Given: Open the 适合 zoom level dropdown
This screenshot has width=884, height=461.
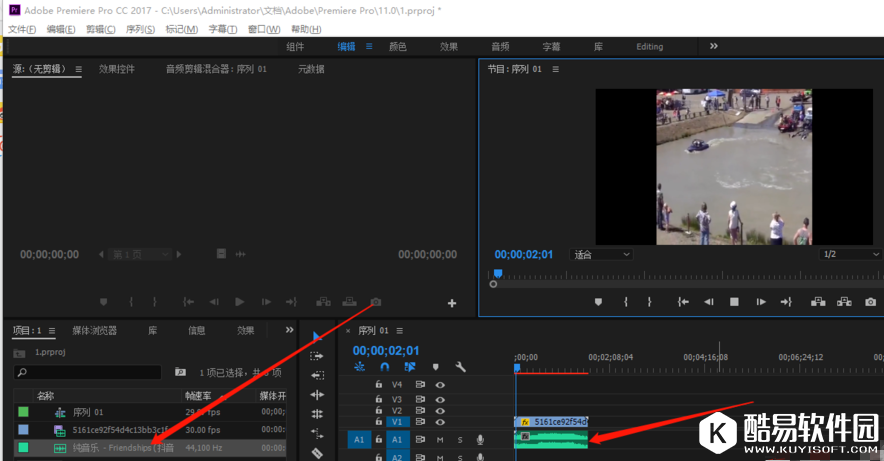Looking at the screenshot, I should pyautogui.click(x=602, y=254).
